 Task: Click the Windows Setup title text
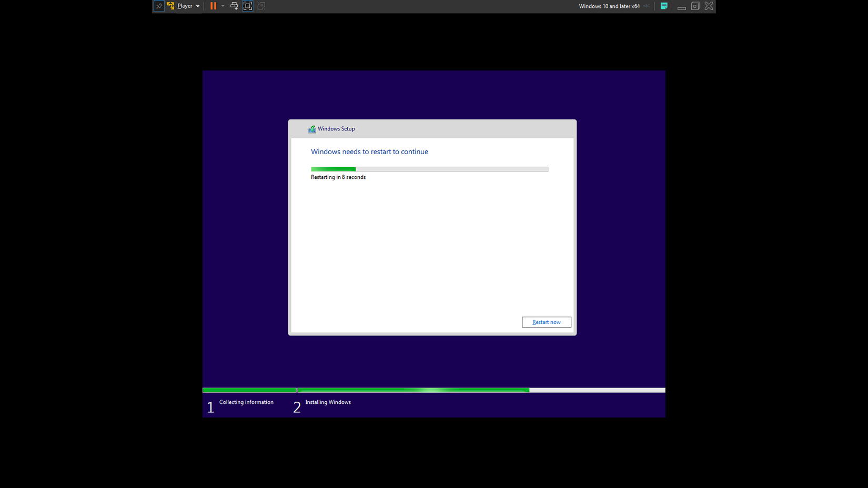click(x=336, y=129)
